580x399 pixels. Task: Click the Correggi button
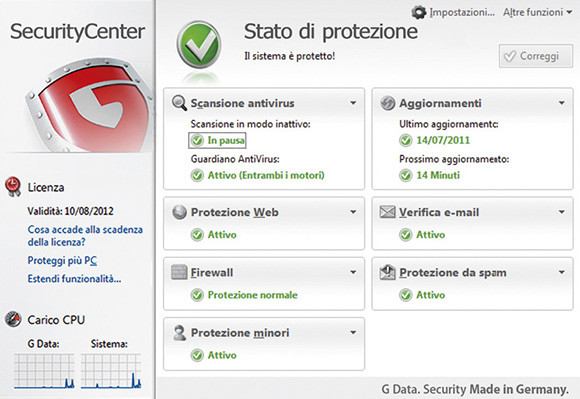536,56
